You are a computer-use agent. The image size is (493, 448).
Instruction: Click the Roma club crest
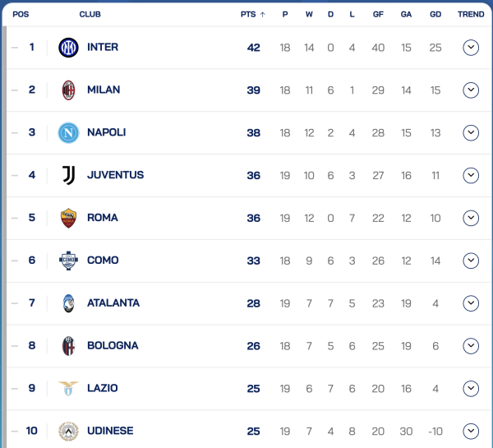point(68,218)
